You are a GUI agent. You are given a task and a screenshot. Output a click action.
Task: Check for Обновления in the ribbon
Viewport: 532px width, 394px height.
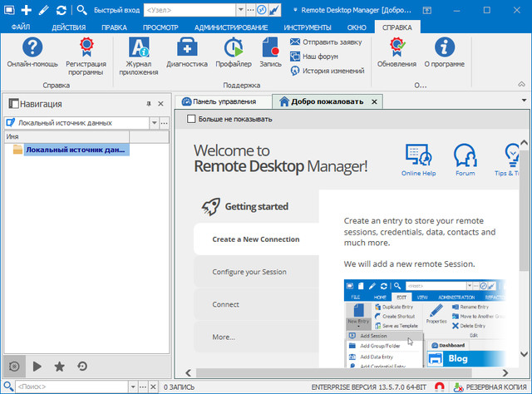(397, 49)
